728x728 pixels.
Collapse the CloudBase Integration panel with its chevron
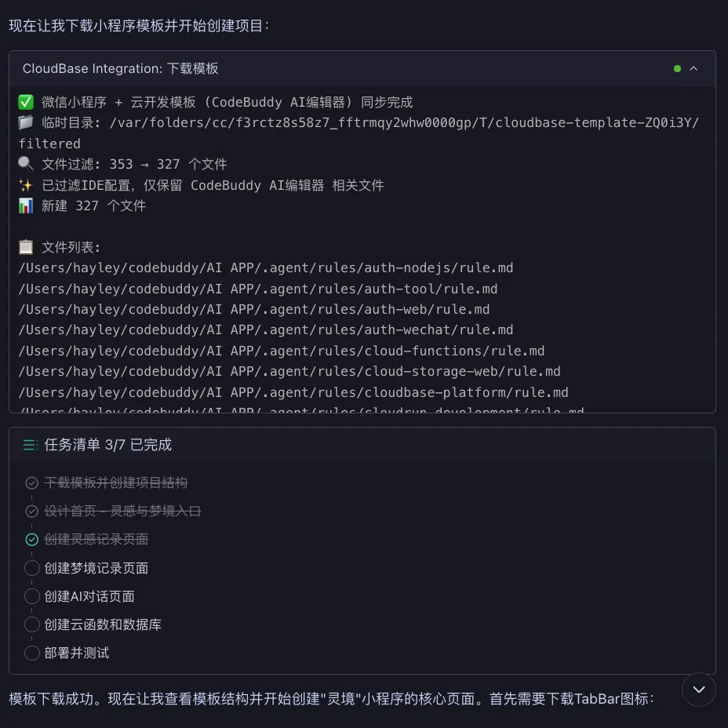pos(693,69)
